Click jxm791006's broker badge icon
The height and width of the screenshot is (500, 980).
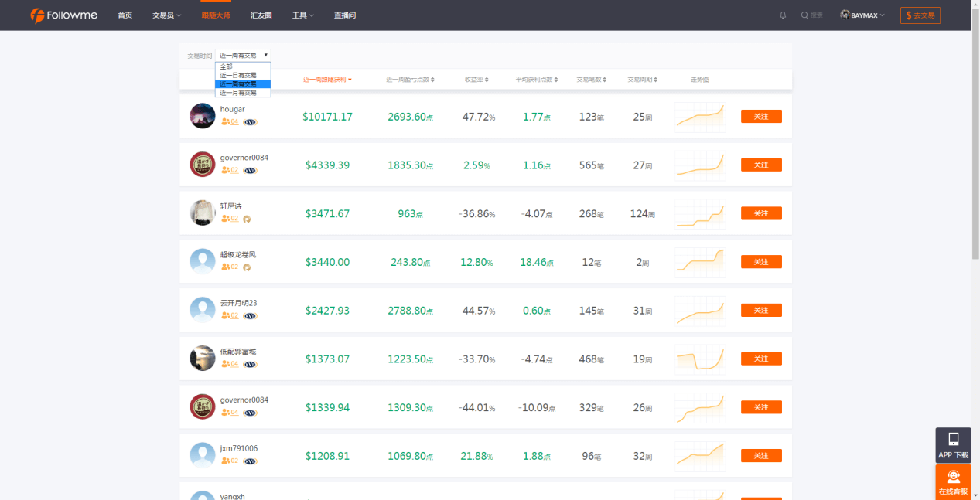(x=250, y=461)
